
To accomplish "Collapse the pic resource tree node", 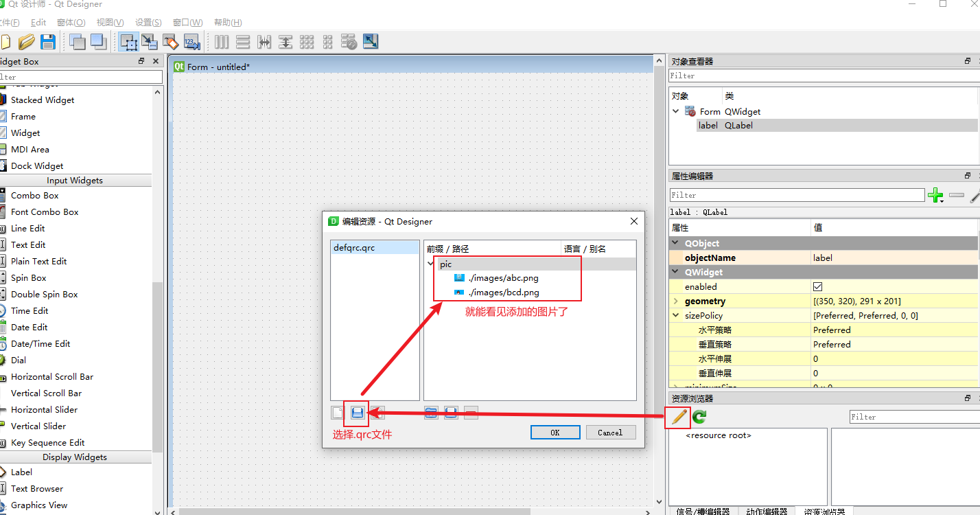I will (431, 264).
